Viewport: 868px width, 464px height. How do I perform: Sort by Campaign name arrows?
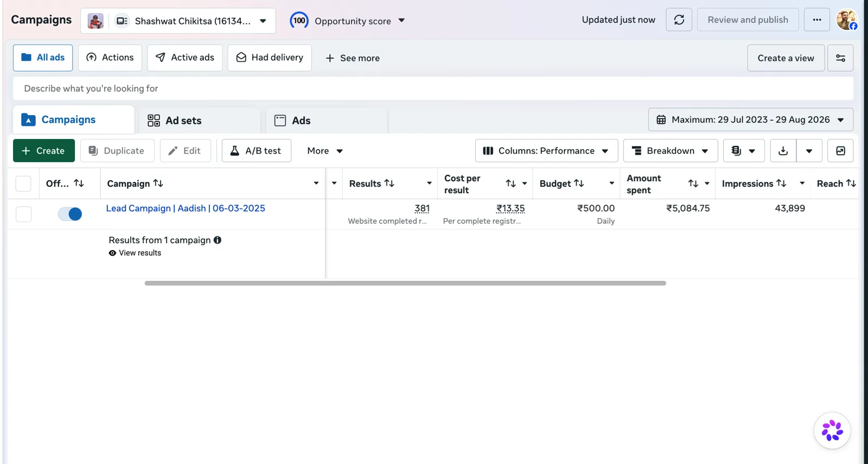click(x=158, y=183)
